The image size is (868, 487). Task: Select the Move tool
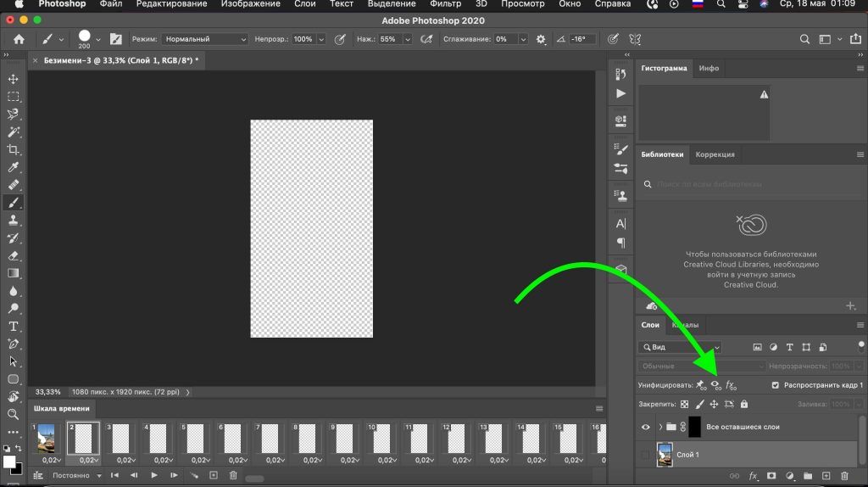point(14,79)
